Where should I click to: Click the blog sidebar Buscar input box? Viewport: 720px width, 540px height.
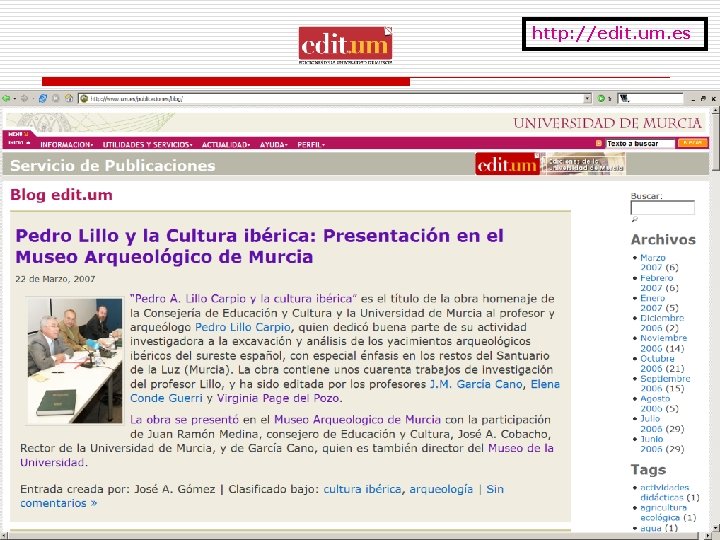[662, 208]
